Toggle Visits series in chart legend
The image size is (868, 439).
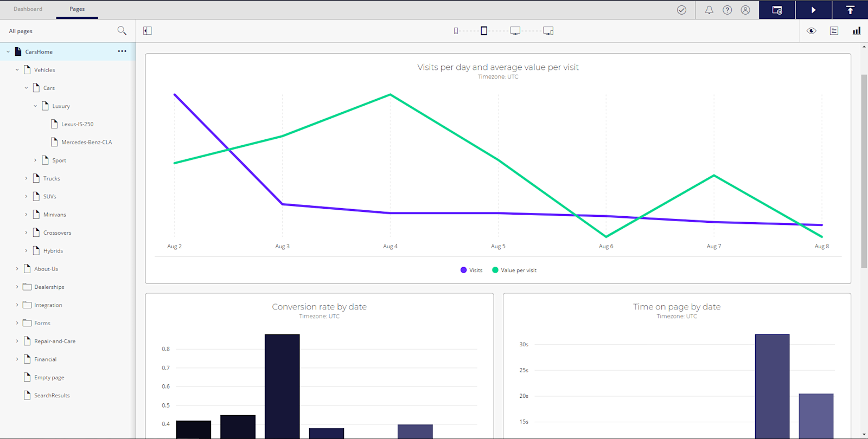coord(471,270)
